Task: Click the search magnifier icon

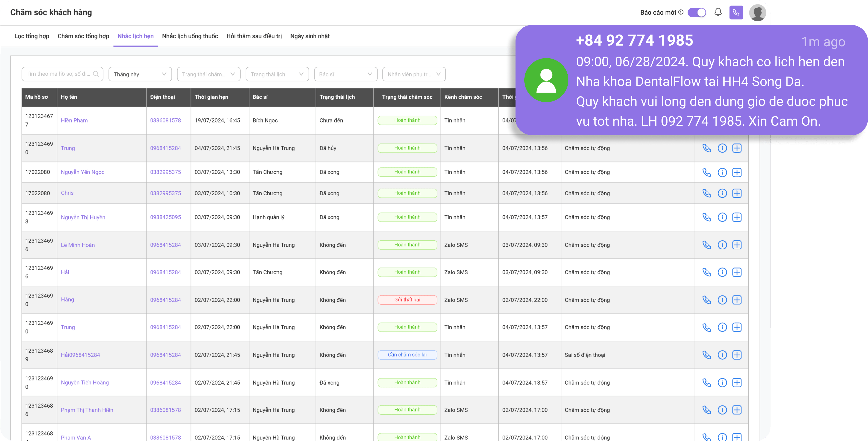Action: (96, 74)
